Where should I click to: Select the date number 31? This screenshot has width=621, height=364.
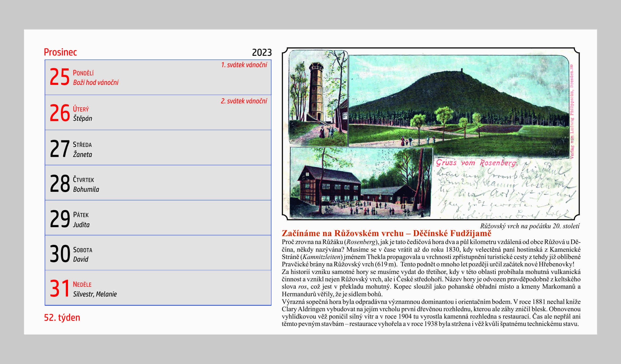click(60, 288)
